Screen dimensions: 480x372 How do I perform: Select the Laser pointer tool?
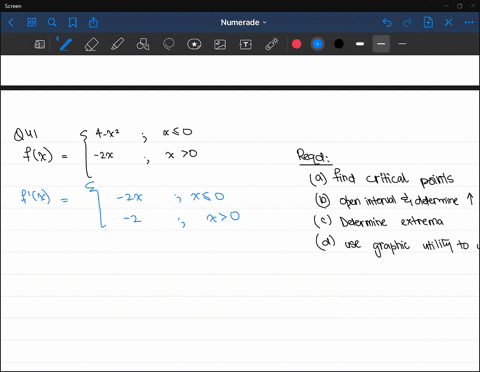(272, 44)
